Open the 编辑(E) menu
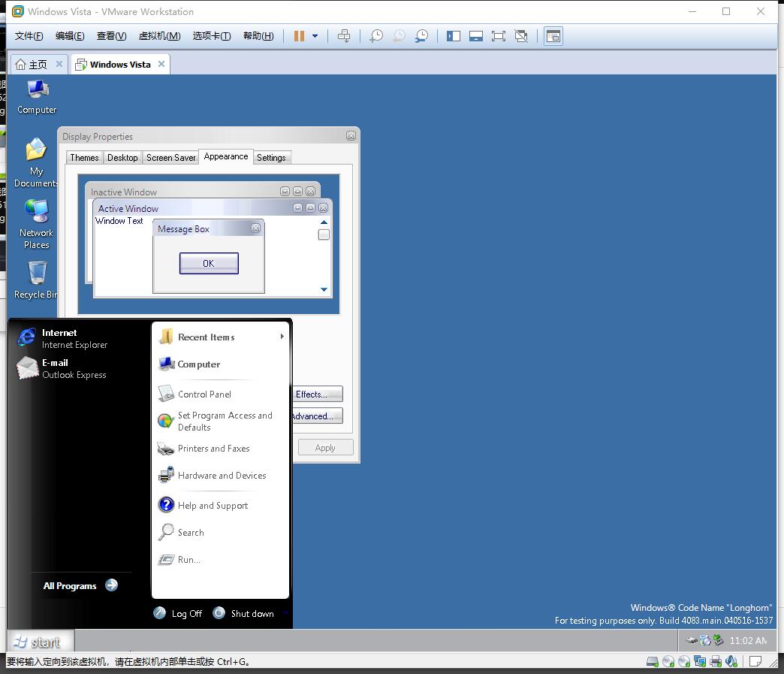 [70, 36]
